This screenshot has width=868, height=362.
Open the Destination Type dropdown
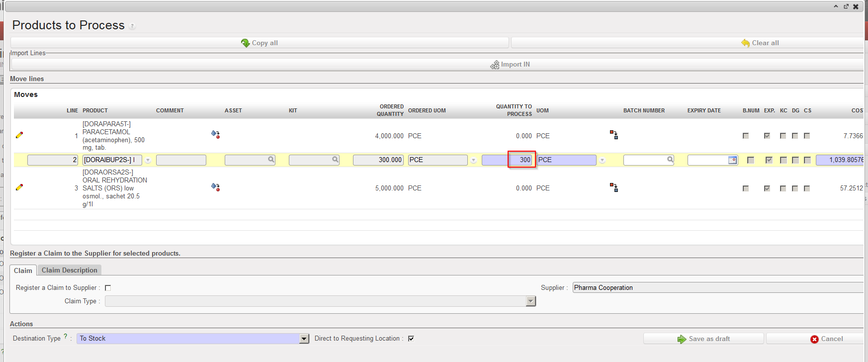[x=304, y=339]
